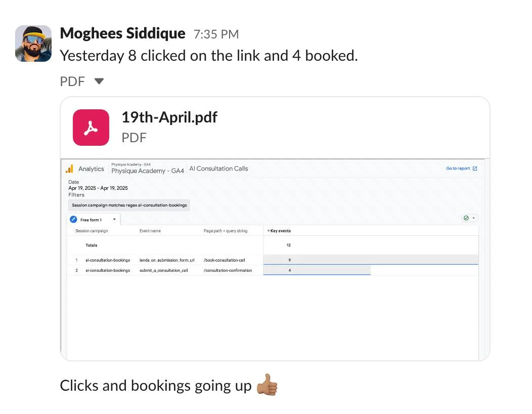Image resolution: width=532 pixels, height=414 pixels.
Task: Toggle Key events column sort order
Action: pyautogui.click(x=281, y=230)
